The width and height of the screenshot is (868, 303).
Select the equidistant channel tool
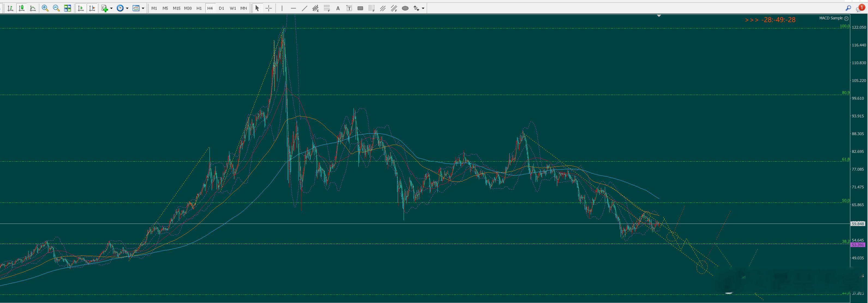[316, 8]
